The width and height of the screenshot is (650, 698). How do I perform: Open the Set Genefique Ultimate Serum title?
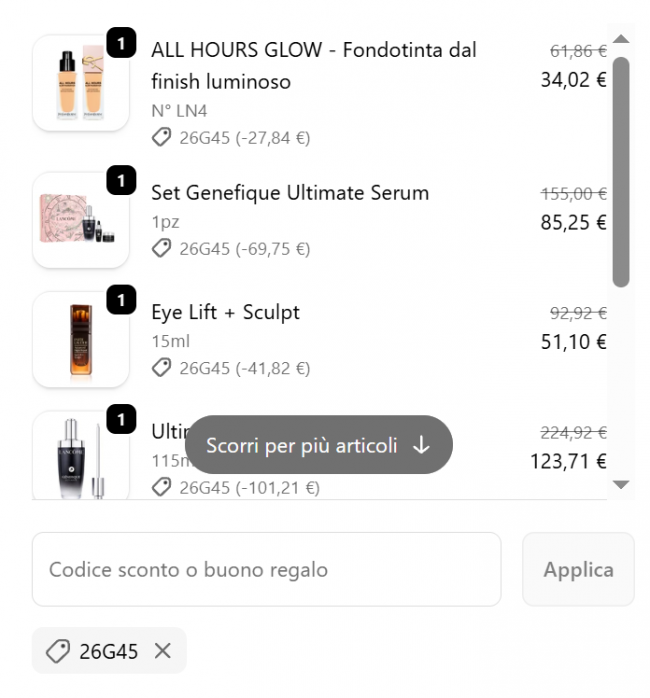290,193
